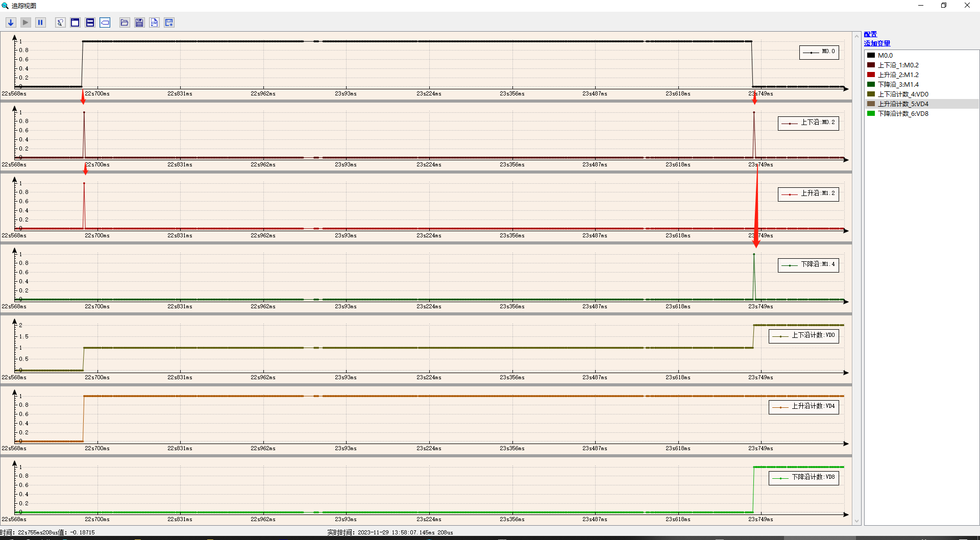
Task: Select 上下沿_1:M0.2 in variable list
Action: [x=921, y=65]
